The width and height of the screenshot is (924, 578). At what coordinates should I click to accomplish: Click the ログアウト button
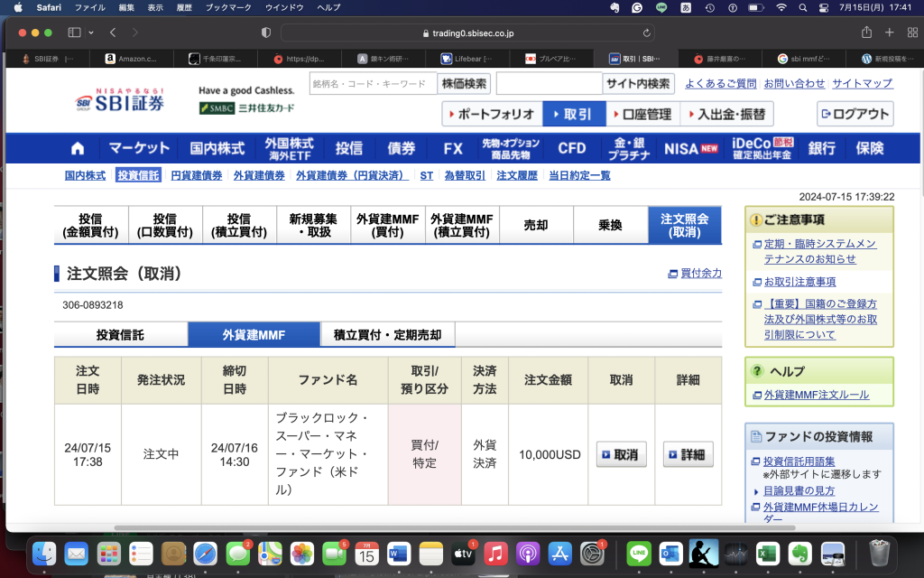point(856,114)
